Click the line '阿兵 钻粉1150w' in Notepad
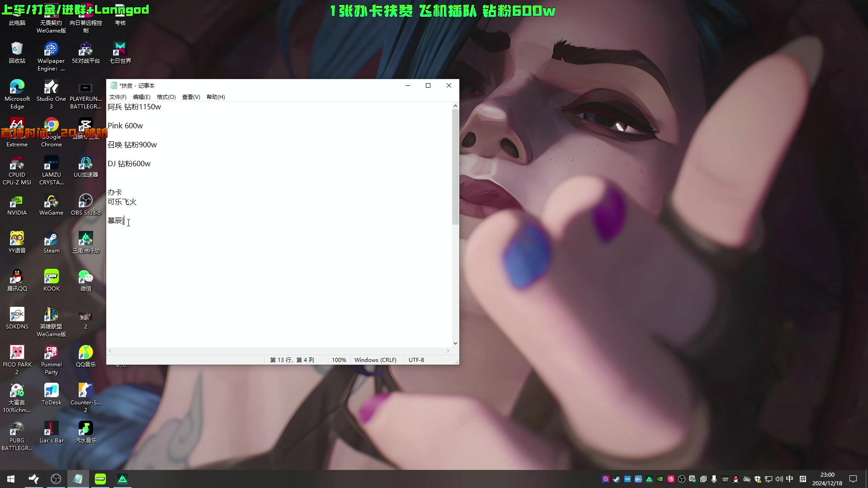868x488 pixels. point(134,107)
